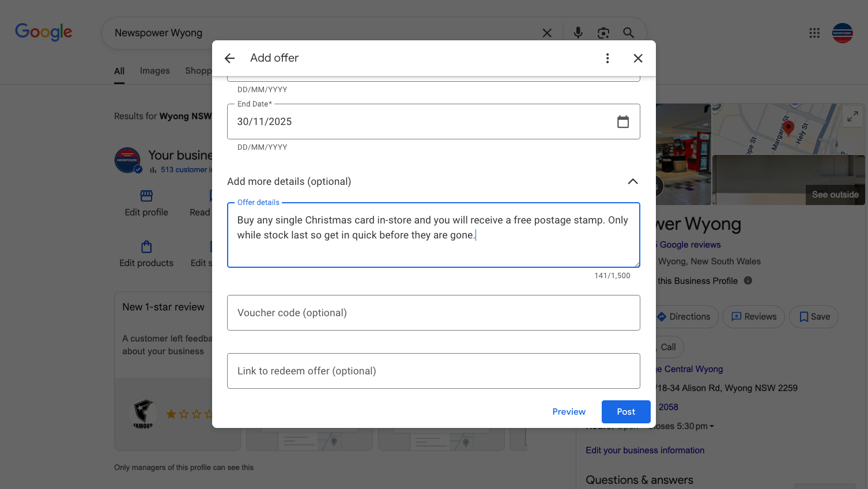
Task: Switch to the Images tab
Action: coord(155,71)
